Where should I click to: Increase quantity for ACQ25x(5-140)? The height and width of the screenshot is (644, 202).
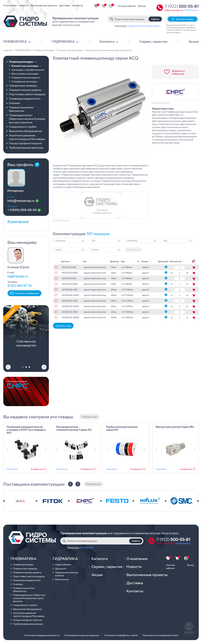pyautogui.click(x=187, y=301)
